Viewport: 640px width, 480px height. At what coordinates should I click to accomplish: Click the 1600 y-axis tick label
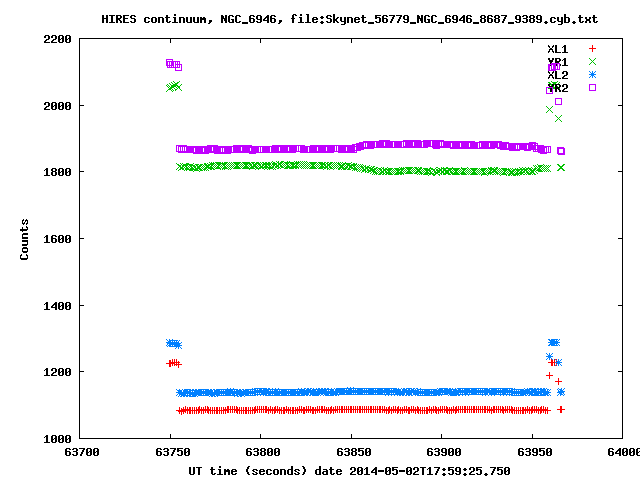pos(57,239)
